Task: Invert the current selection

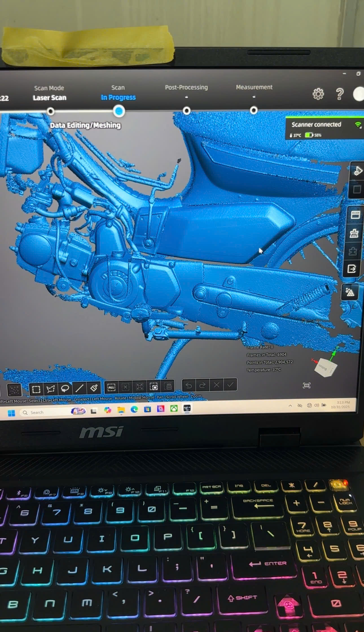Action: click(154, 387)
